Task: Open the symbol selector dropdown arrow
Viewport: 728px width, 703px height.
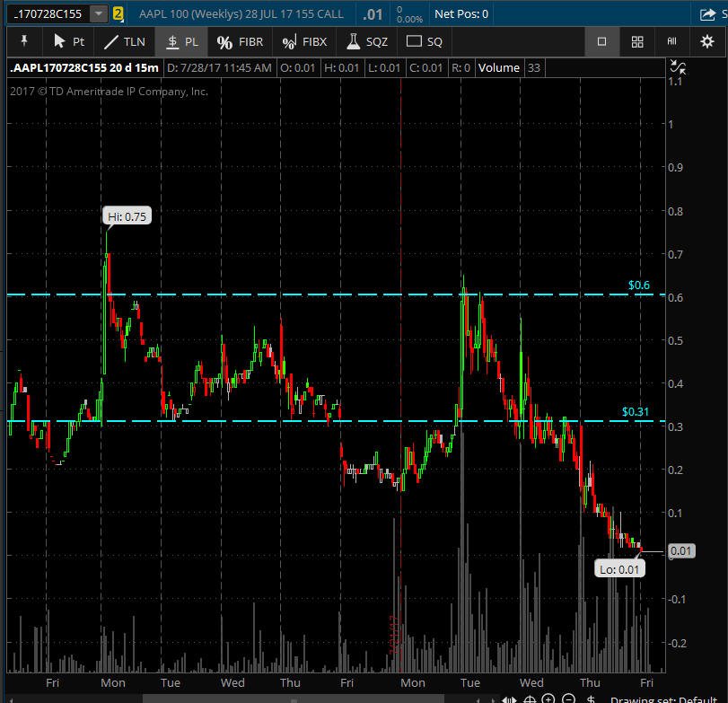Action: click(x=99, y=14)
